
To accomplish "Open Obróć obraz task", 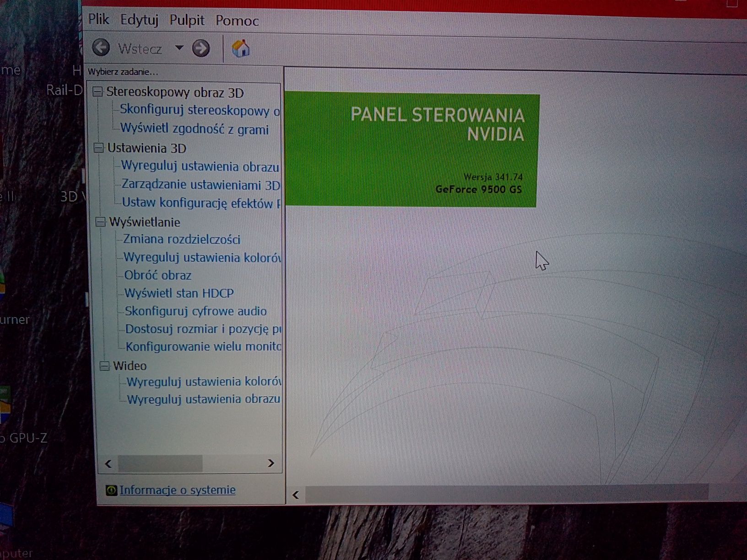I will coord(158,275).
